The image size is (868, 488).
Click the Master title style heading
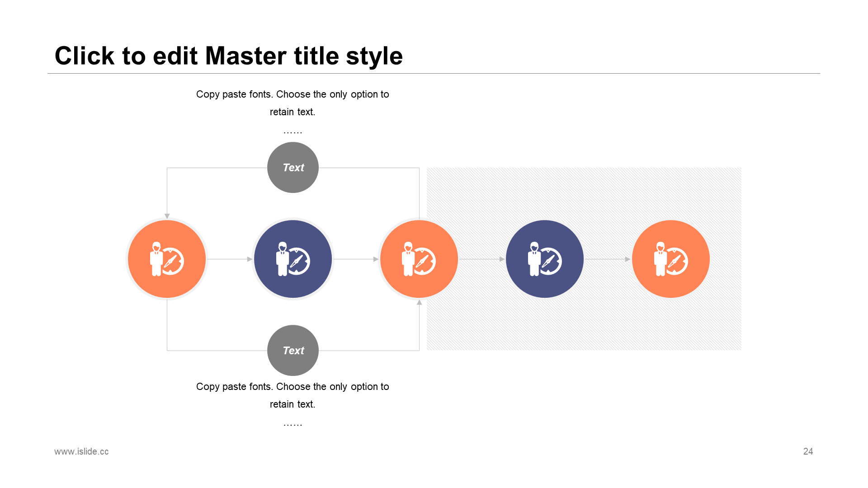tap(228, 56)
